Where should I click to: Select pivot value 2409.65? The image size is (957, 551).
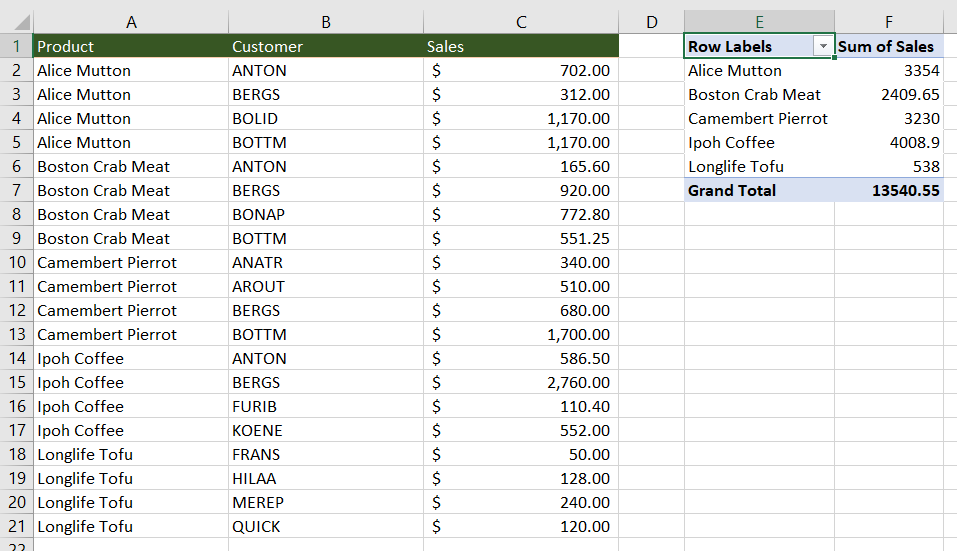click(888, 94)
